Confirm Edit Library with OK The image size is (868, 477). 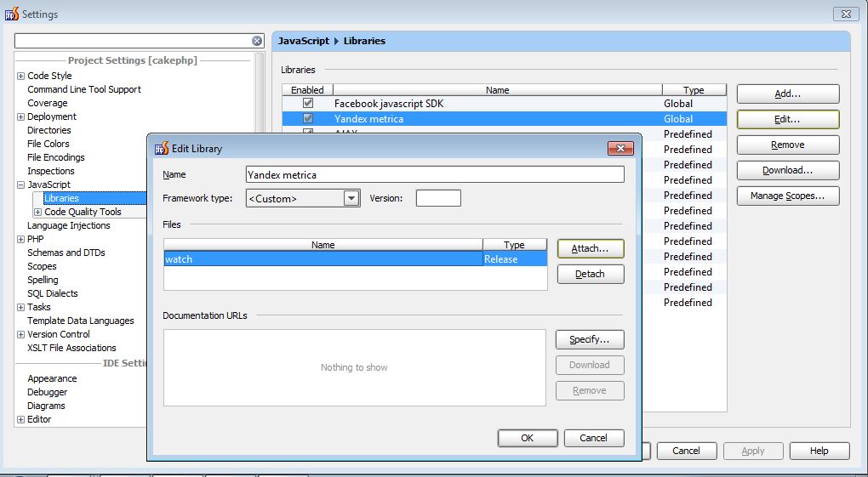coord(527,438)
